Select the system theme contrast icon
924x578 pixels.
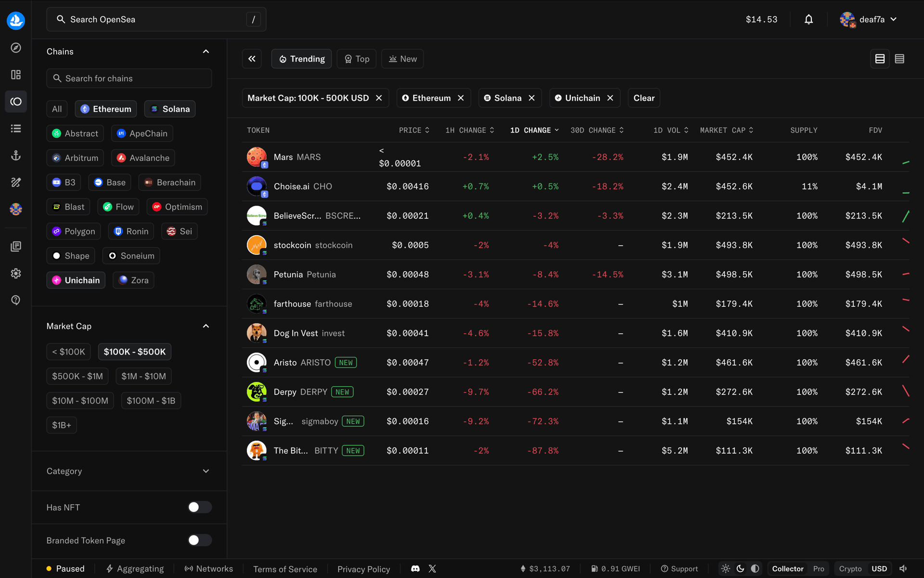pyautogui.click(x=755, y=569)
